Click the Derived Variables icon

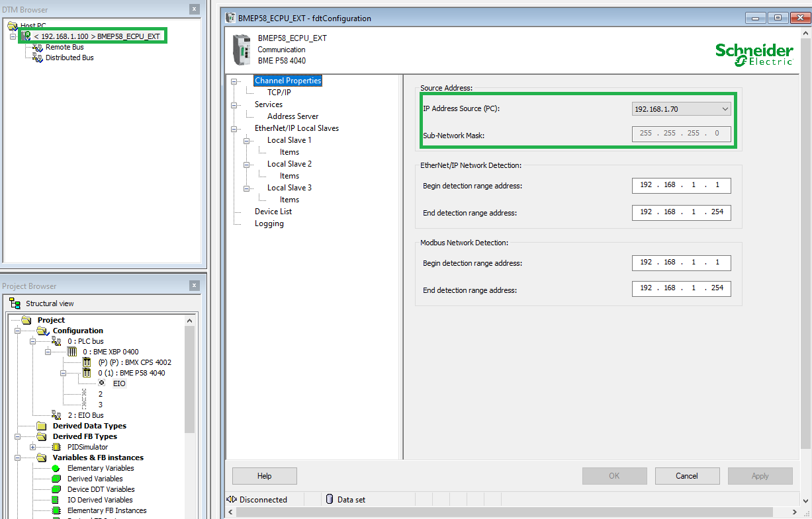coord(56,479)
